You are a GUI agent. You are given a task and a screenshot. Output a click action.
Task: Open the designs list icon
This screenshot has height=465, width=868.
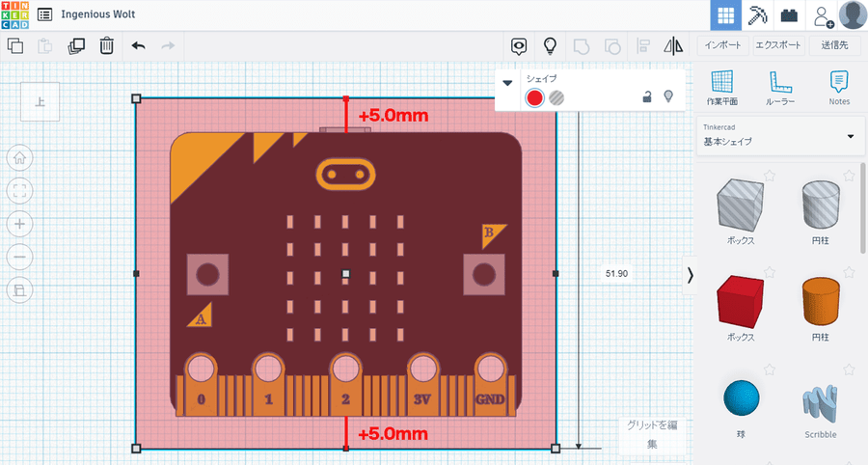pos(44,14)
